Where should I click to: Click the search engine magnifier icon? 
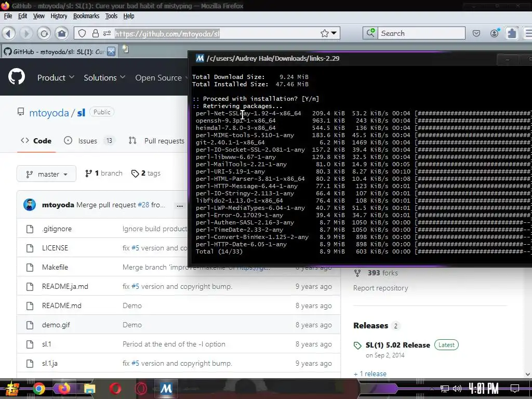370,33
